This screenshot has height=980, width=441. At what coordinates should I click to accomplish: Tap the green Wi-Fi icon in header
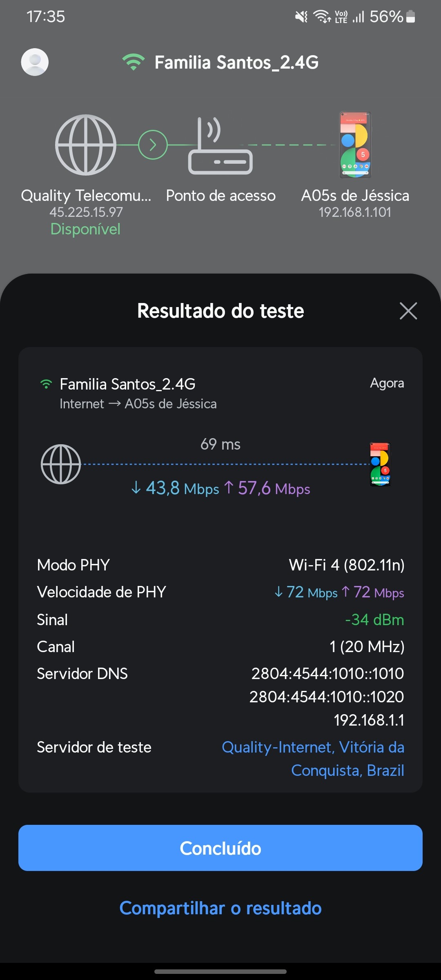coord(133,62)
